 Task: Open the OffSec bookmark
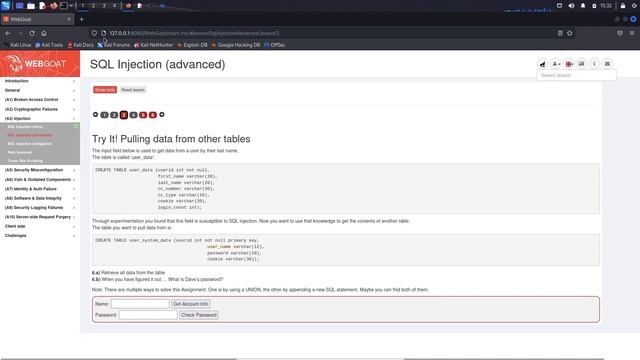pyautogui.click(x=275, y=45)
